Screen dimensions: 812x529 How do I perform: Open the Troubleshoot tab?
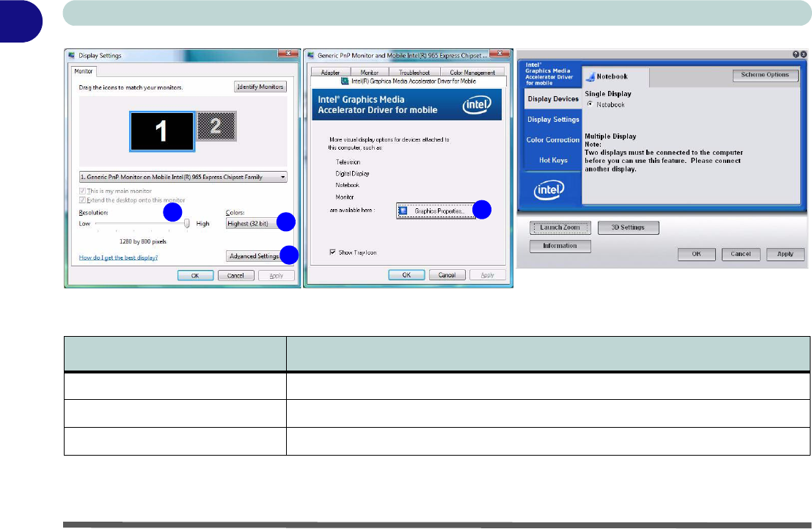click(x=414, y=73)
